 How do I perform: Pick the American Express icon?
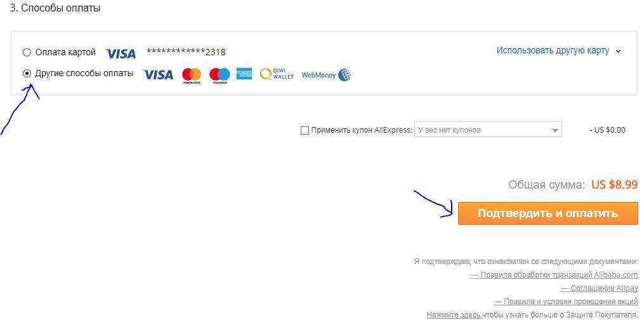[244, 74]
